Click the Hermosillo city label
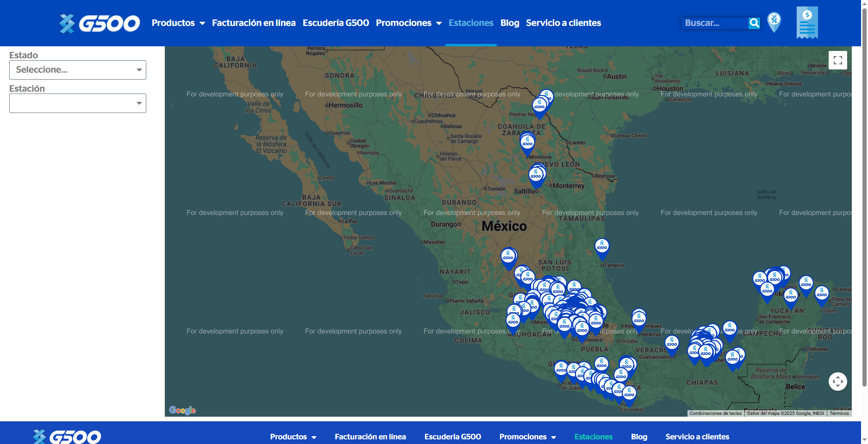The height and width of the screenshot is (444, 868). click(345, 106)
